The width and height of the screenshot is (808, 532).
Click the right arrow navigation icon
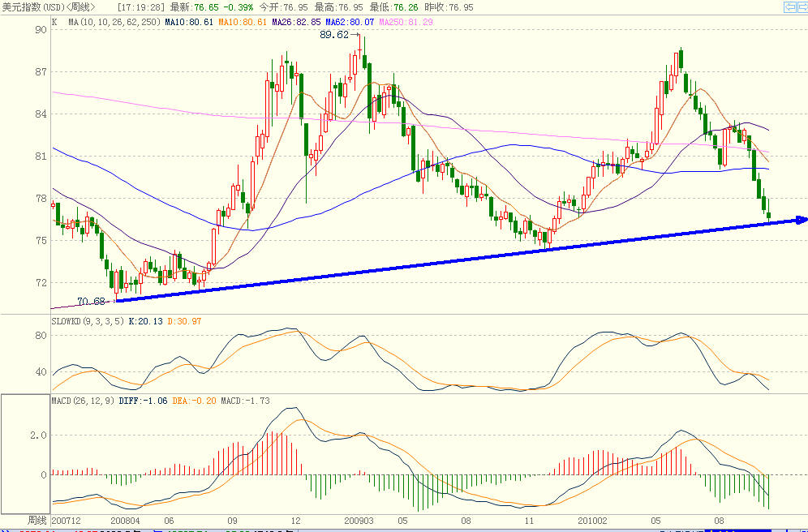pos(802,6)
